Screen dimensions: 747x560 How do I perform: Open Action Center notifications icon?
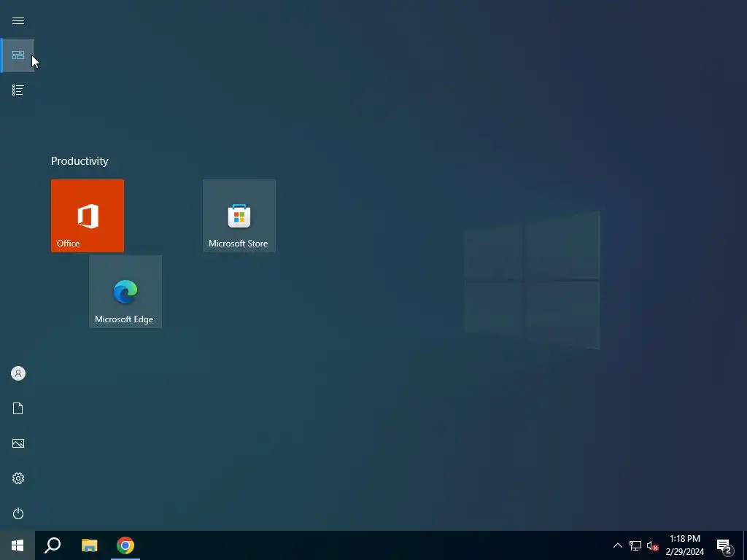[724, 545]
